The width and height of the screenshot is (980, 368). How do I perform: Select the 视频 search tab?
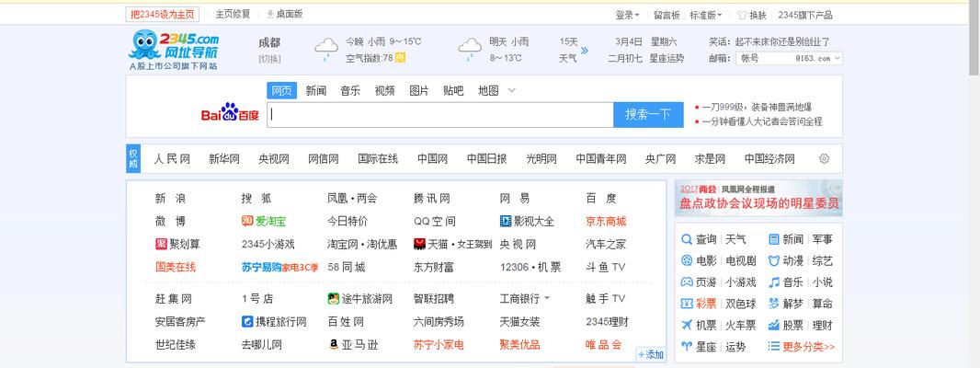[384, 90]
